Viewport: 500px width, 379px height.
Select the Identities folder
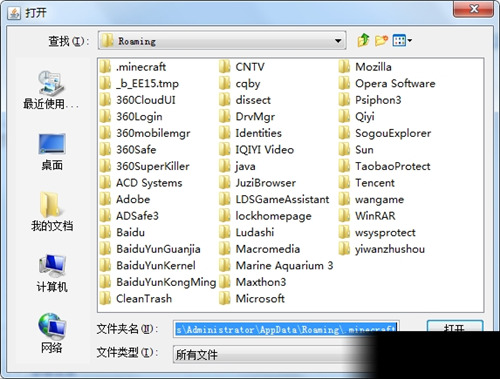point(250,133)
